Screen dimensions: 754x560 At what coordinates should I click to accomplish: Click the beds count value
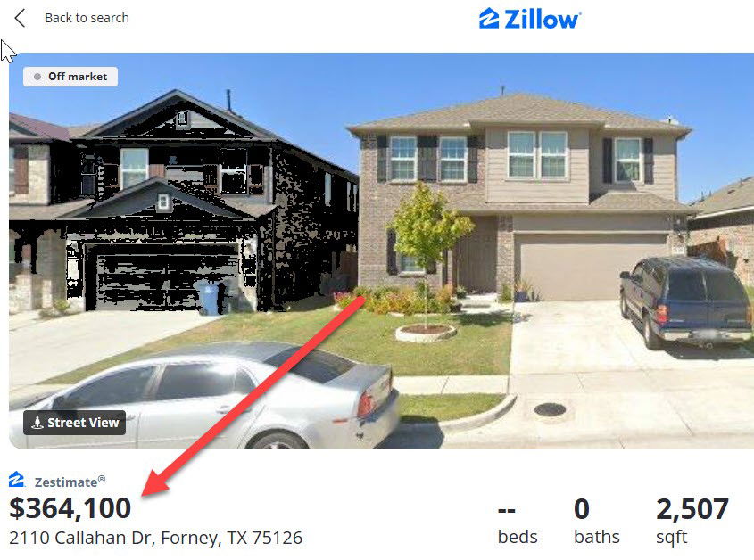[x=507, y=509]
